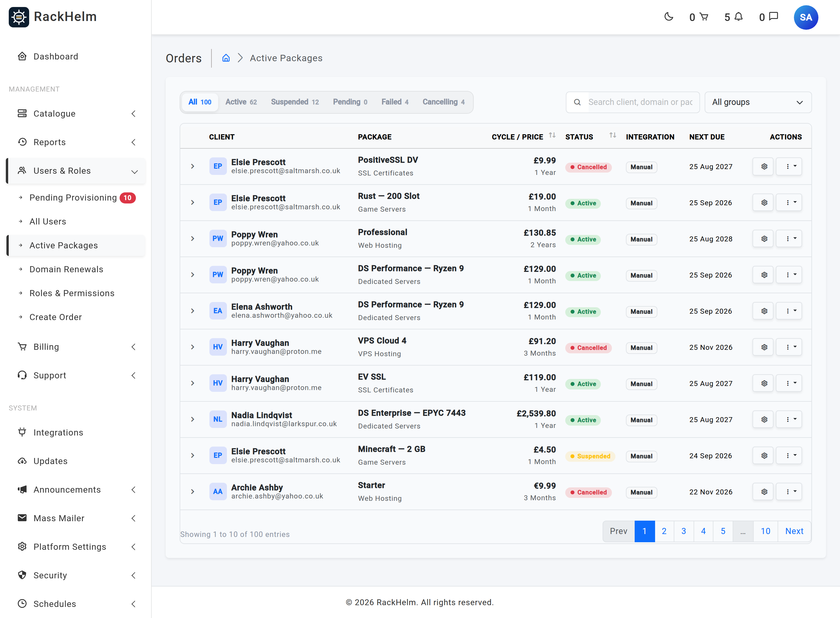Open actions dropdown for DS Enterprise row
Screen dimensions: 840x618
pos(789,419)
